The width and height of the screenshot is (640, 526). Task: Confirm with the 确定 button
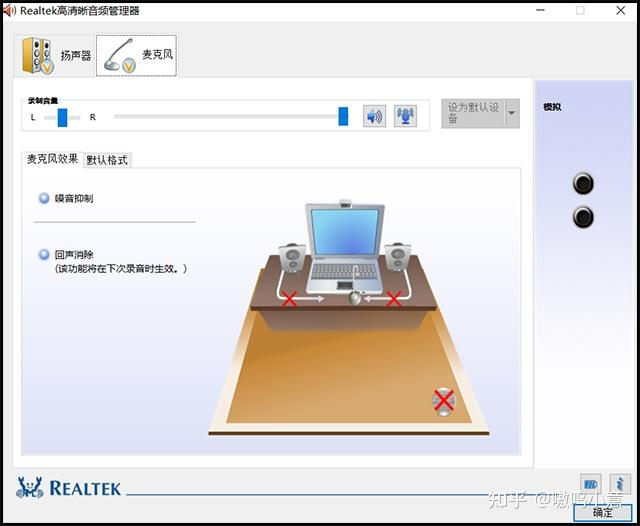[x=602, y=513]
